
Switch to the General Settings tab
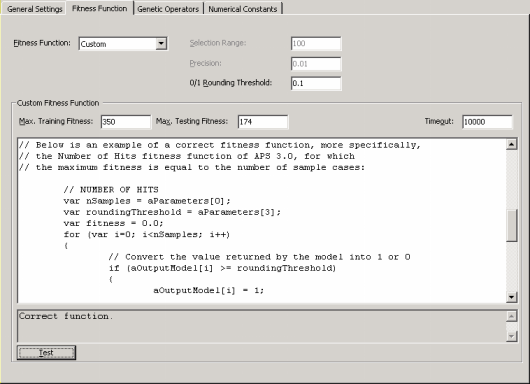[34, 9]
